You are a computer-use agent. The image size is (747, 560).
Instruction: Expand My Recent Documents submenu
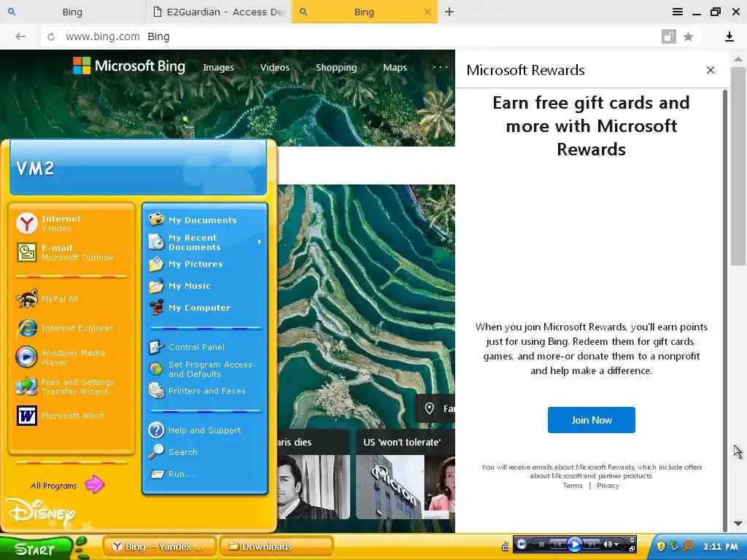[205, 242]
